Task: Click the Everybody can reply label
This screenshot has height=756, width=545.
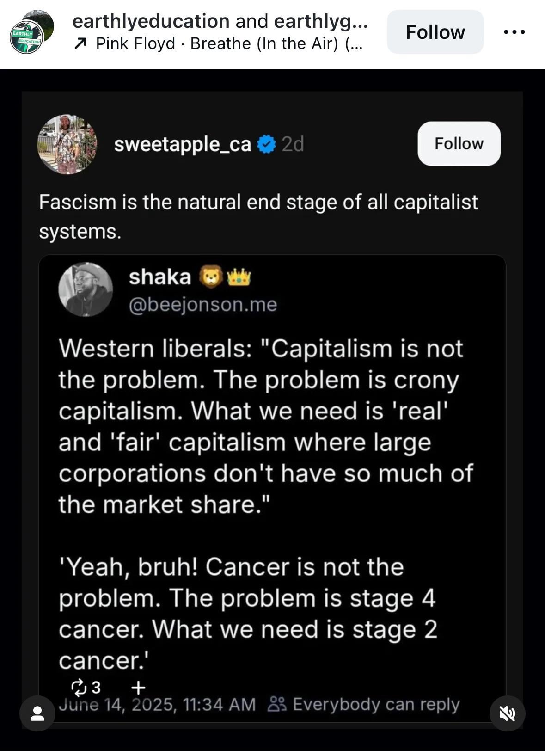Action: tap(364, 704)
